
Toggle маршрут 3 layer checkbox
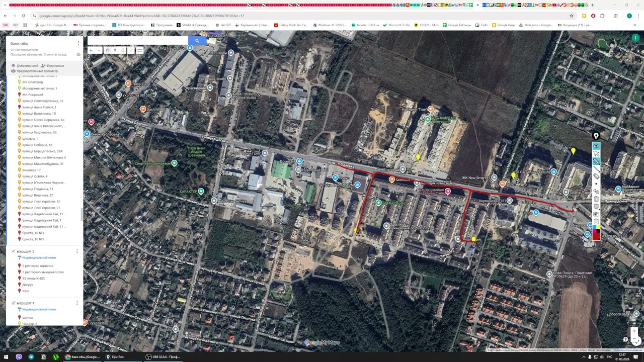tap(13, 251)
